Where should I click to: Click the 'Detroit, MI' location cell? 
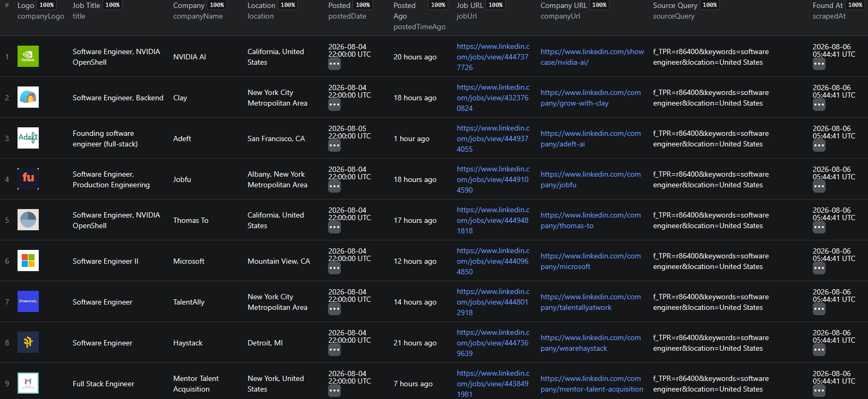[x=265, y=343]
